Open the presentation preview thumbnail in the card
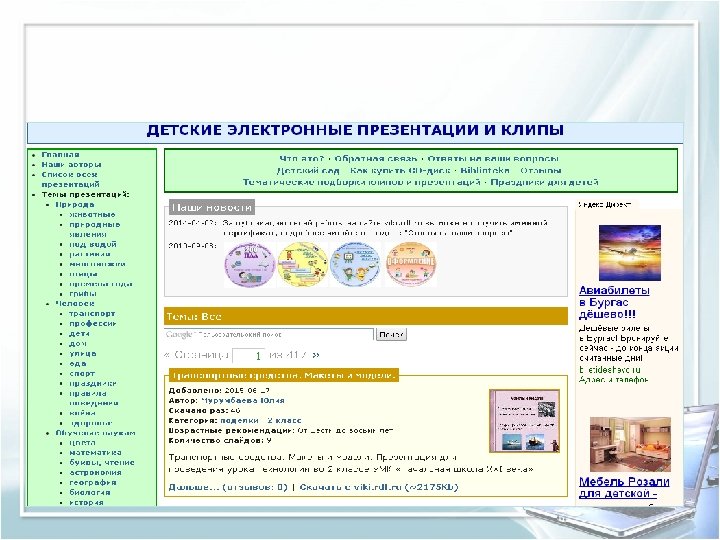The height and width of the screenshot is (540, 720). pos(525,421)
